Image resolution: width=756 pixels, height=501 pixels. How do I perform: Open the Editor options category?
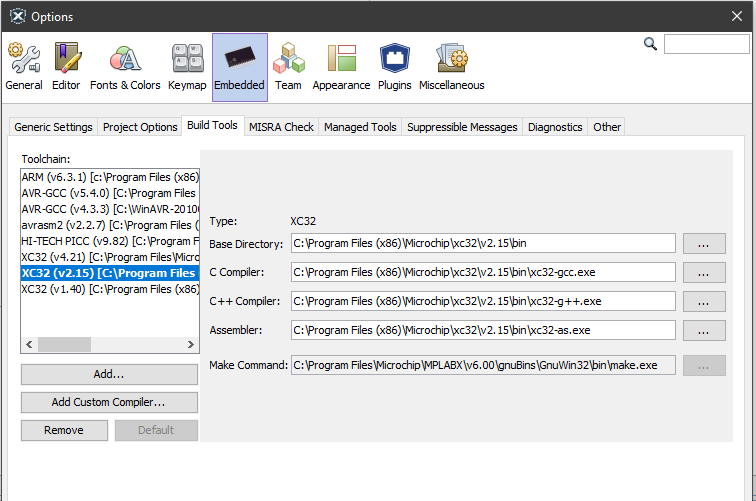[66, 67]
